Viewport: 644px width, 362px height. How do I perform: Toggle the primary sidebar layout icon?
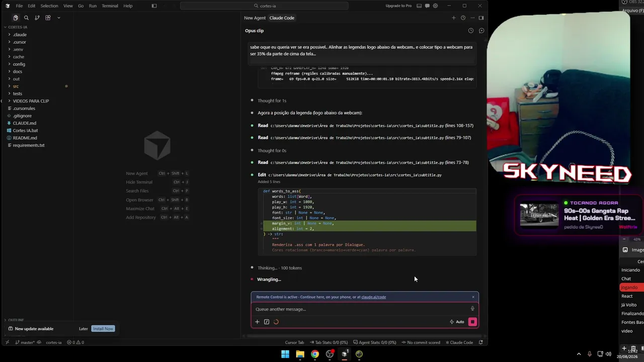(154, 6)
